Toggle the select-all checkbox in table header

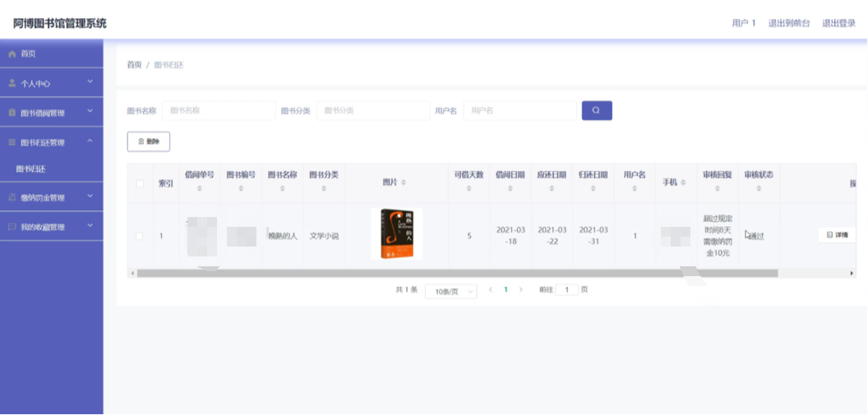139,183
